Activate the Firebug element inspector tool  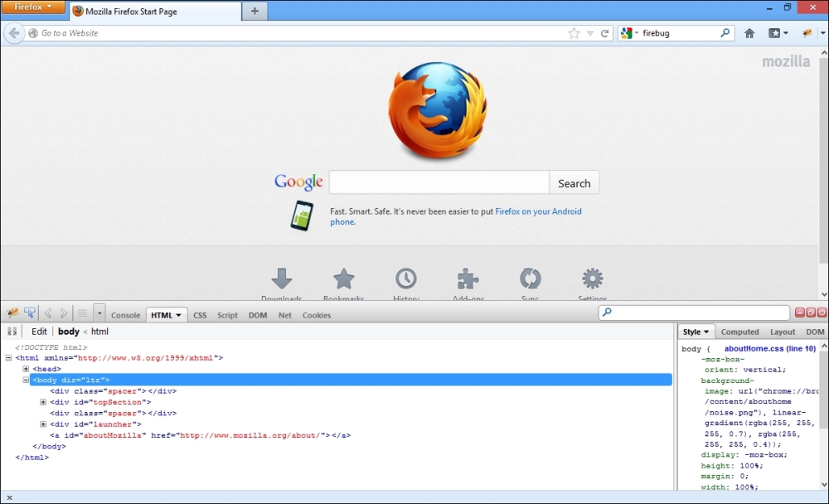[x=30, y=313]
